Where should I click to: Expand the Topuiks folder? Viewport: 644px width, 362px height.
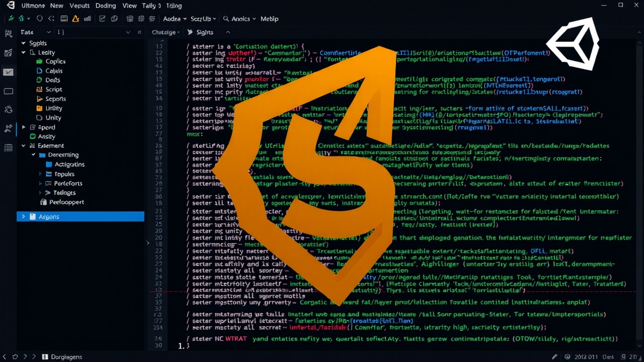(41, 174)
